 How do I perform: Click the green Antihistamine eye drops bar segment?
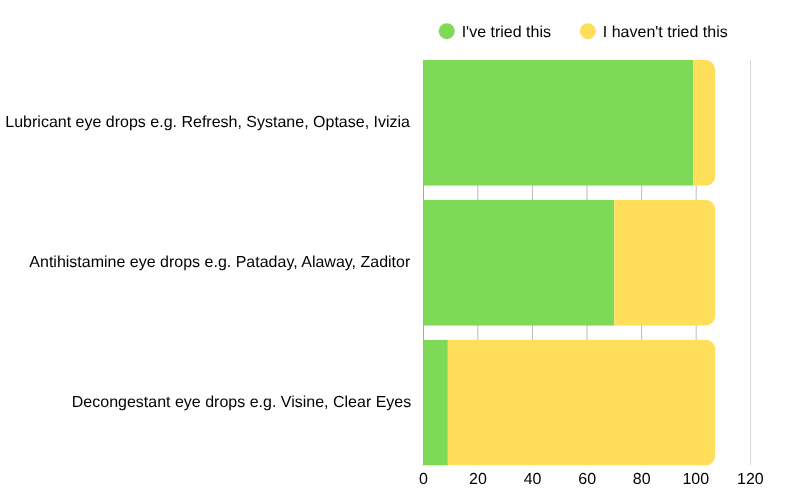tap(518, 262)
